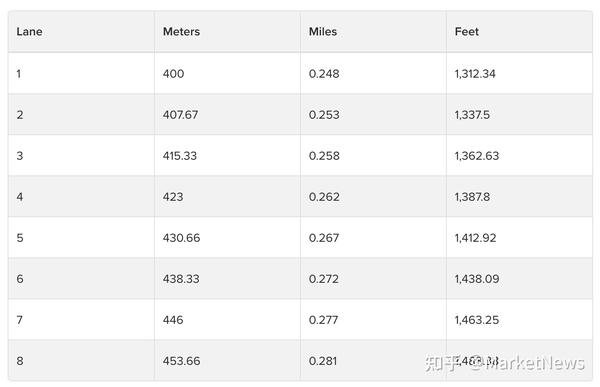
Task: Click the 438.33 meters value
Action: 181,279
